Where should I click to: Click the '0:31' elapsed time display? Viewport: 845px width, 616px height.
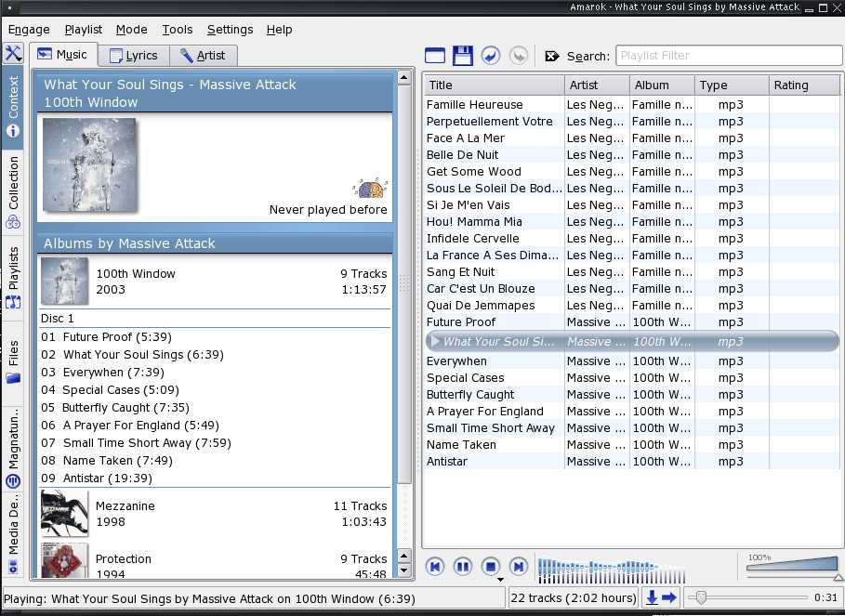tap(826, 597)
